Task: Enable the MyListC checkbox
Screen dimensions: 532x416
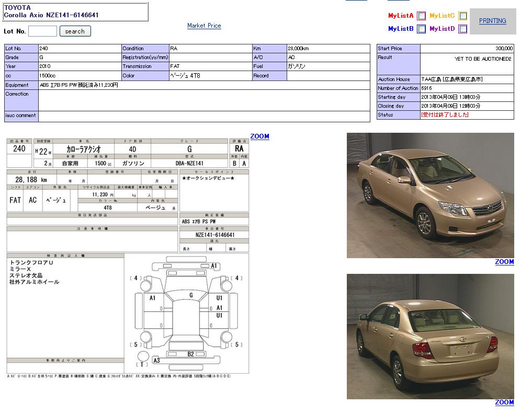Action: [x=462, y=16]
